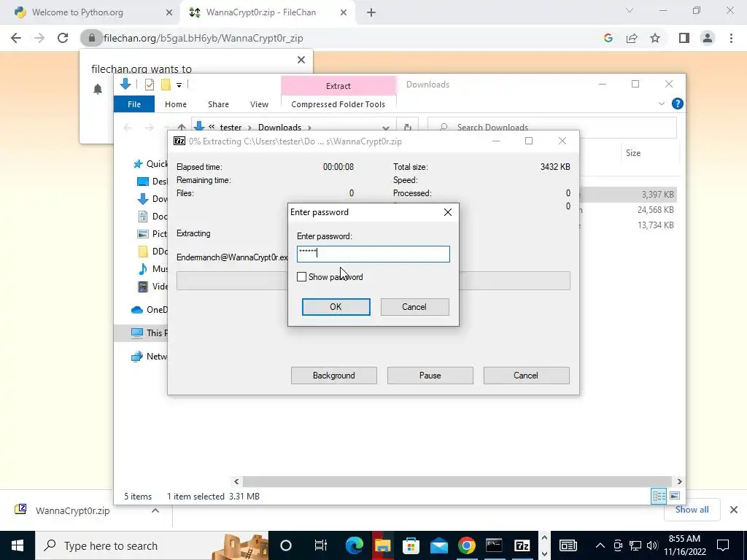Select Pictures in navigation pane

tap(152, 234)
